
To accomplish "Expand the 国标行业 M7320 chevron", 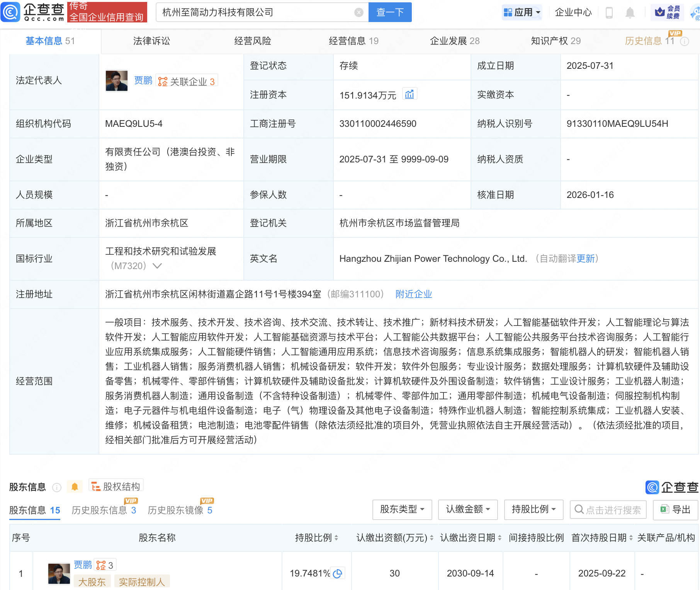I will pos(157,266).
